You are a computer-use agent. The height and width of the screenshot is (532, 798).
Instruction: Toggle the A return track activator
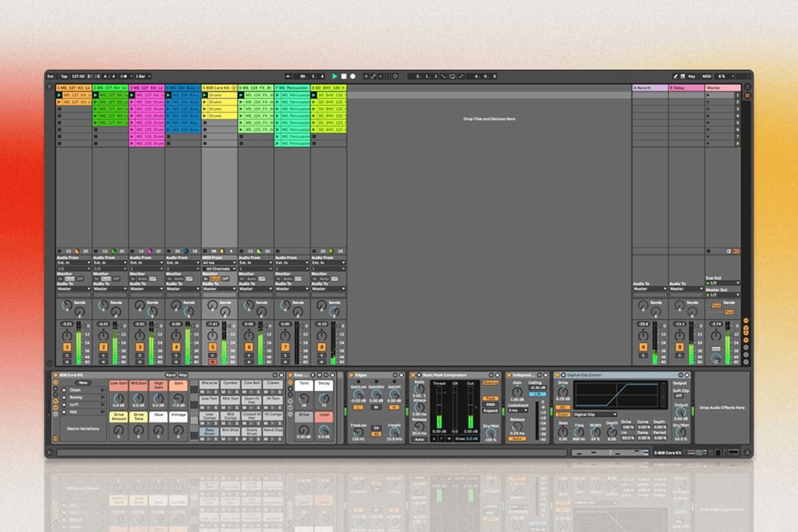point(643,347)
